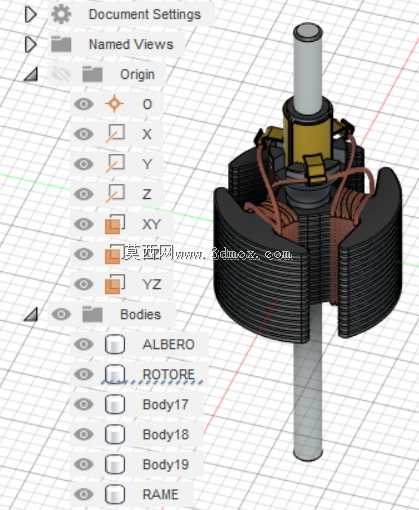Select the ALBERO body label
This screenshot has height=510, width=419.
point(169,344)
